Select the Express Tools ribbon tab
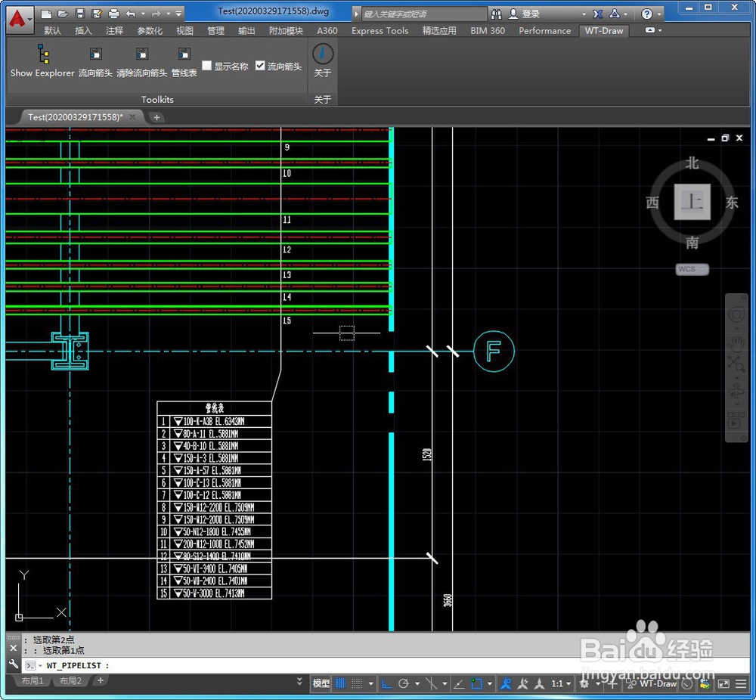Viewport: 756px width, 700px height. click(380, 30)
